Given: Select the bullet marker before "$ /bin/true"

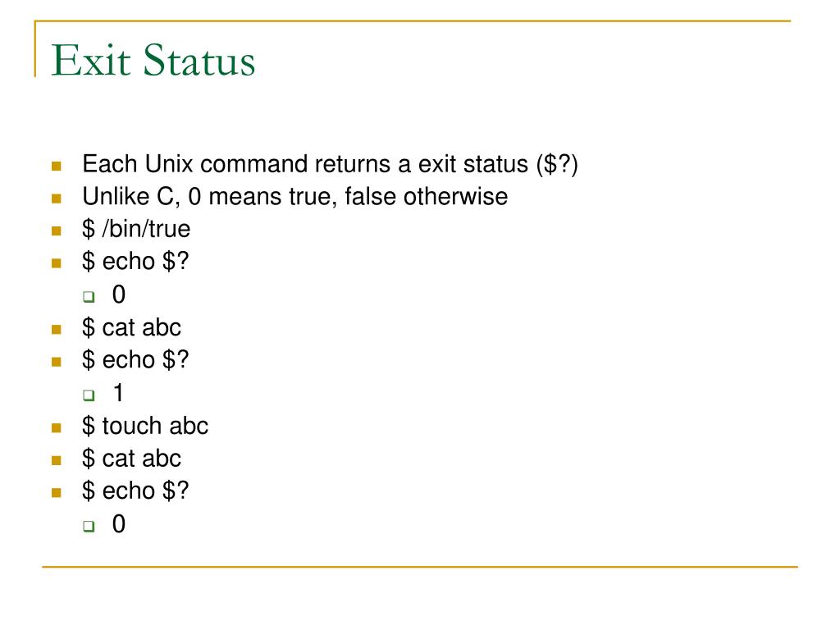Looking at the screenshot, I should [57, 231].
